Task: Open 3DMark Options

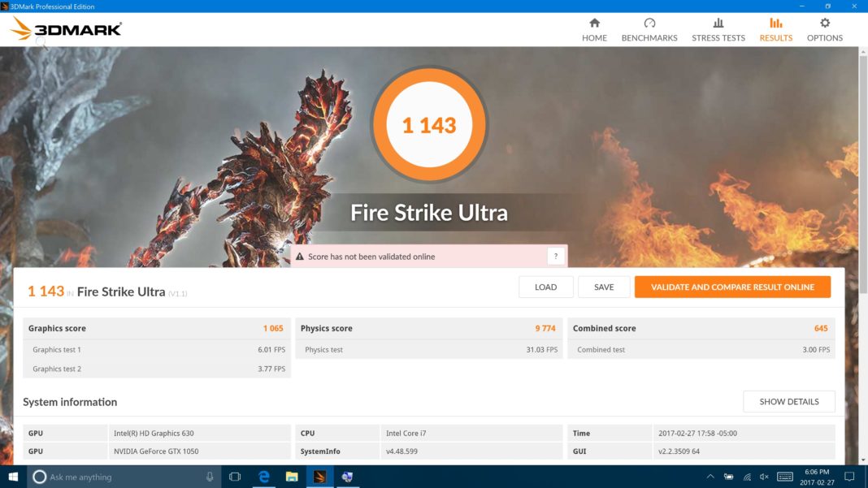Action: pos(825,29)
